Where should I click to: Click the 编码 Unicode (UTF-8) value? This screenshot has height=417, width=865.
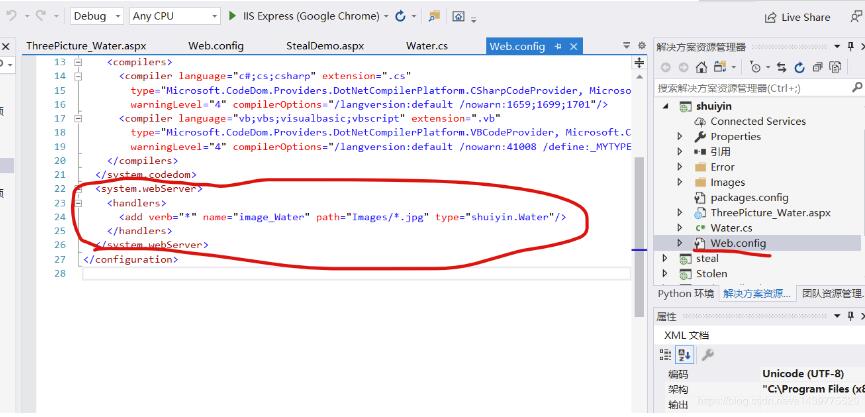803,374
